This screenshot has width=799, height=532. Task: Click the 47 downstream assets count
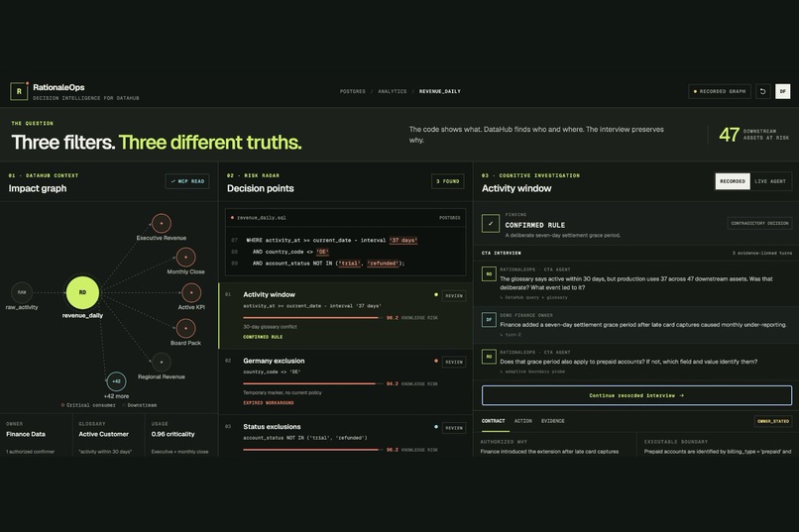click(729, 135)
